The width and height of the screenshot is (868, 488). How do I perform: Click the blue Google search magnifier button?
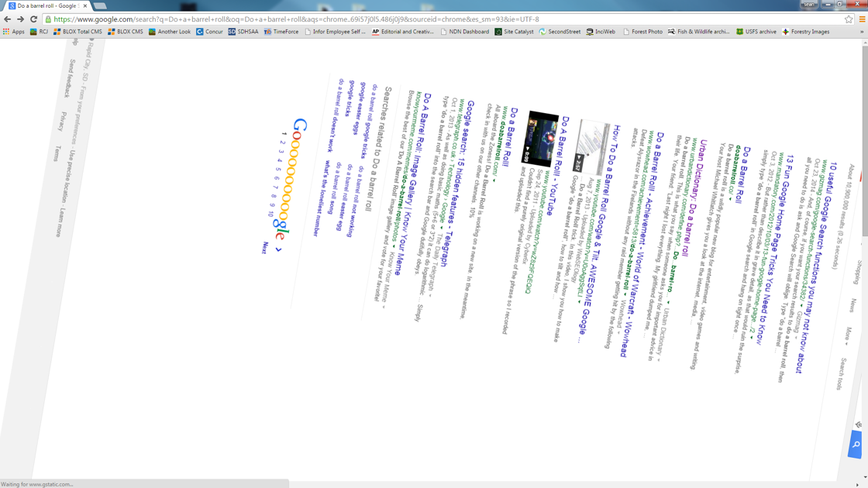[x=855, y=445]
